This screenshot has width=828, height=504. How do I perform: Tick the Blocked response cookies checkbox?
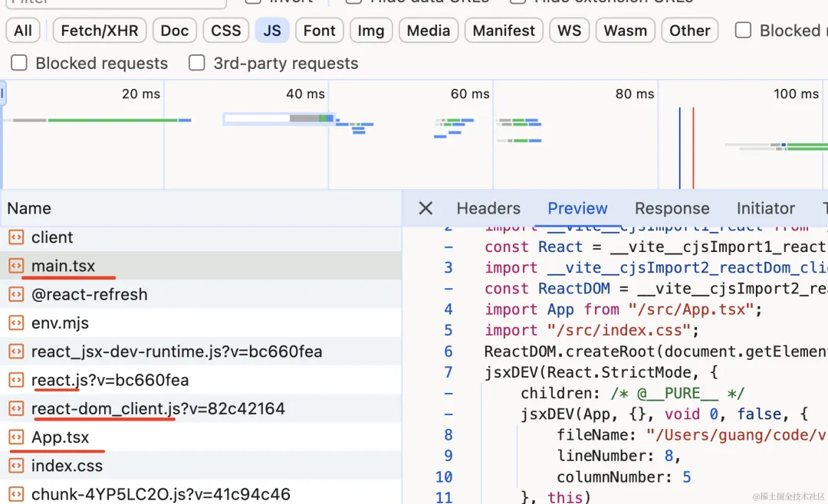coord(743,30)
